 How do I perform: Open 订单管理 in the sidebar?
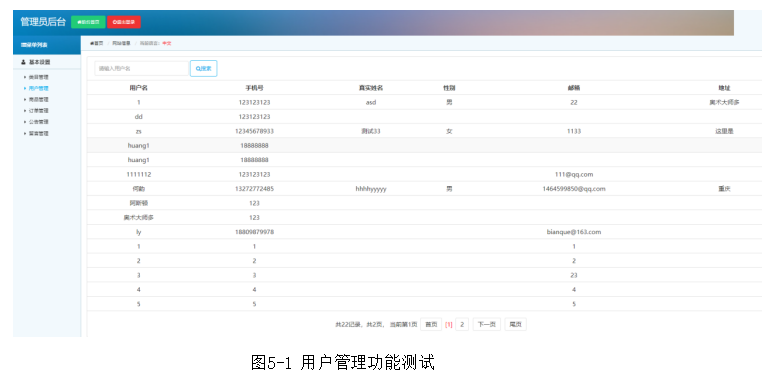(38, 111)
